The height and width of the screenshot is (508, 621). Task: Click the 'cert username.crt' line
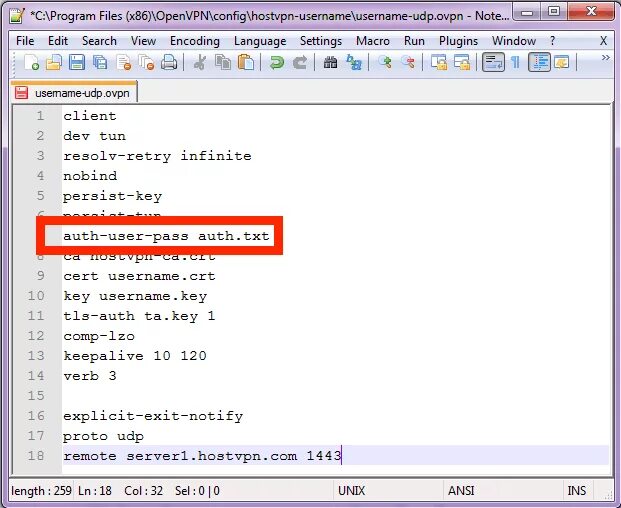click(139, 276)
